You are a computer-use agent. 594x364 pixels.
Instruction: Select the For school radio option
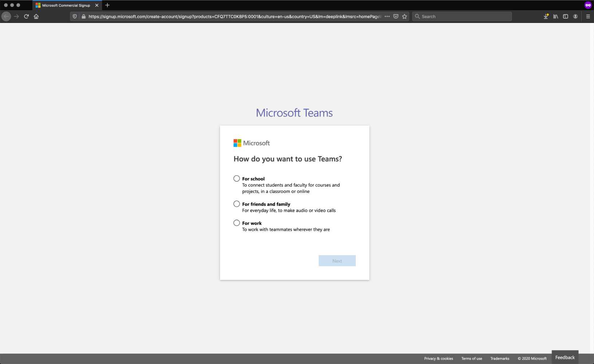[237, 178]
